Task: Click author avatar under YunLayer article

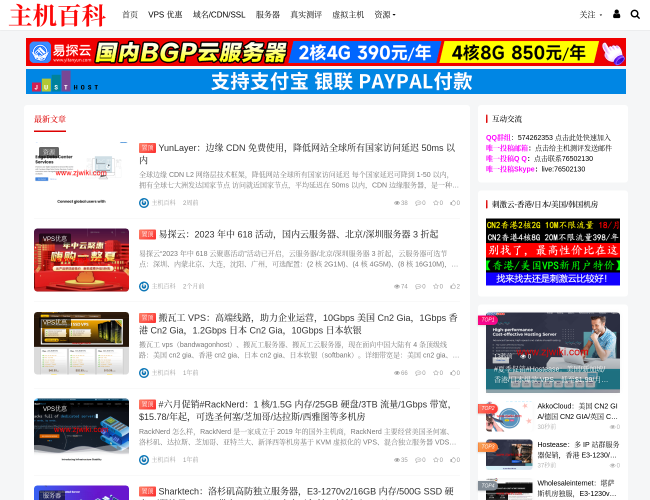Action: coord(144,202)
